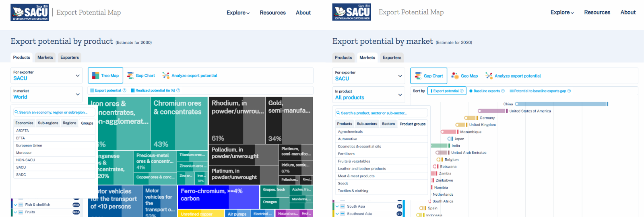Toggle the Fish & shellfish checkbox
The height and width of the screenshot is (219, 644).
click(x=21, y=205)
